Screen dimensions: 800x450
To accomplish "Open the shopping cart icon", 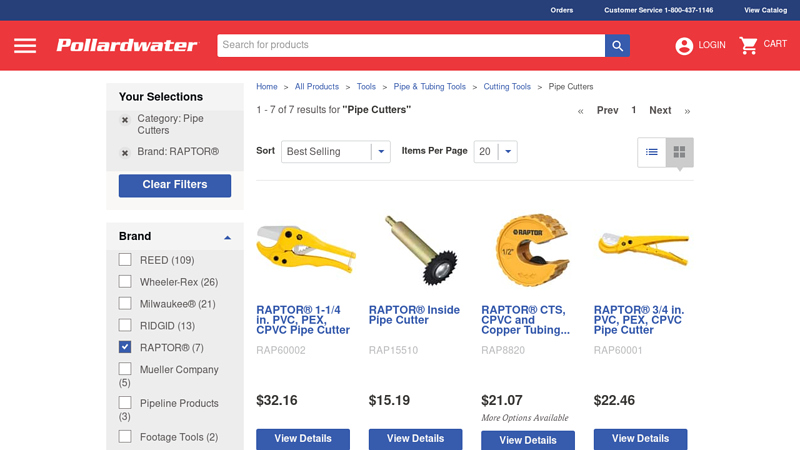I will pos(748,45).
